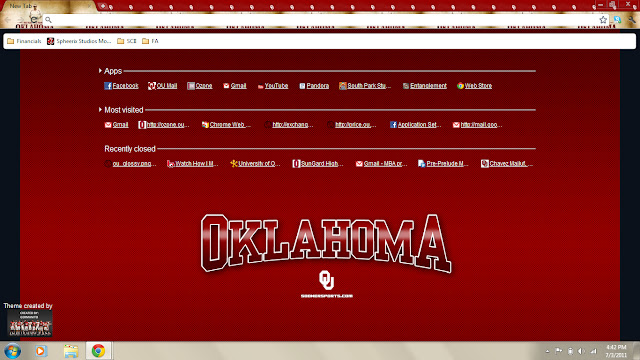This screenshot has height=360, width=640.
Task: Bookmark this page with the star icon
Action: coord(603,20)
